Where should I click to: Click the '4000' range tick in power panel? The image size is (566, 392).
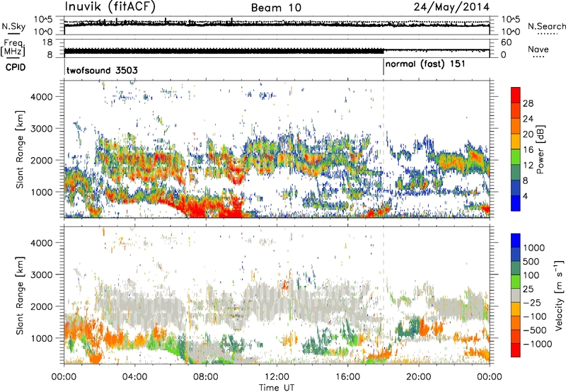pos(42,97)
